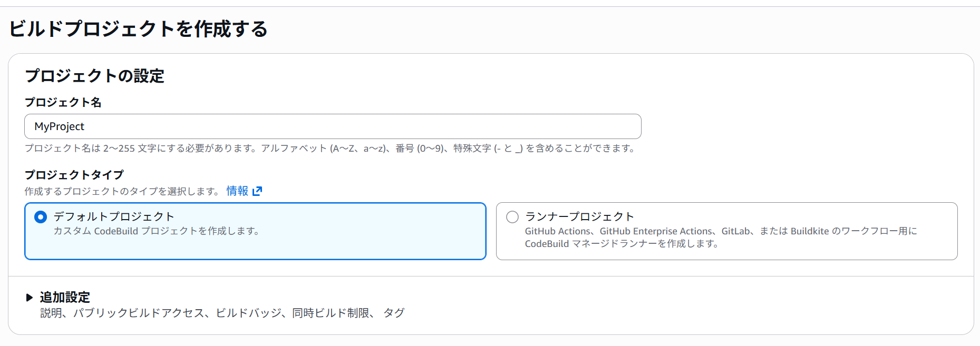The image size is (980, 346).
Task: Select the ランナープロジェクト radio button
Action: (x=512, y=217)
